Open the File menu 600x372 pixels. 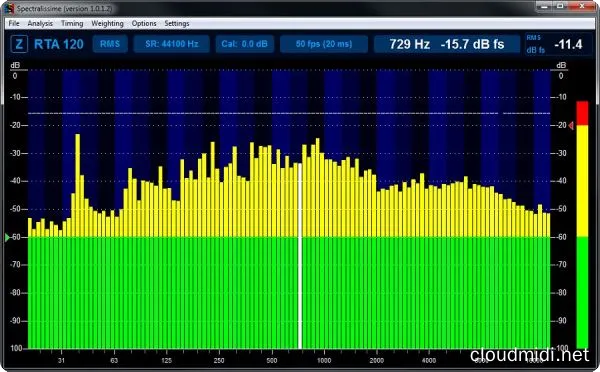point(14,23)
